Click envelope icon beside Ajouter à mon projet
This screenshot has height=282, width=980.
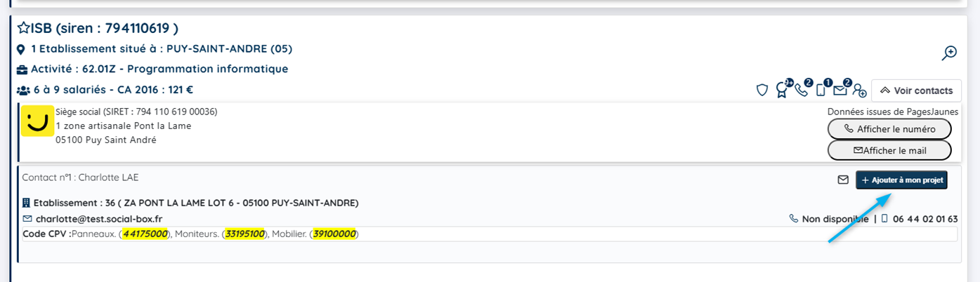coord(843,180)
